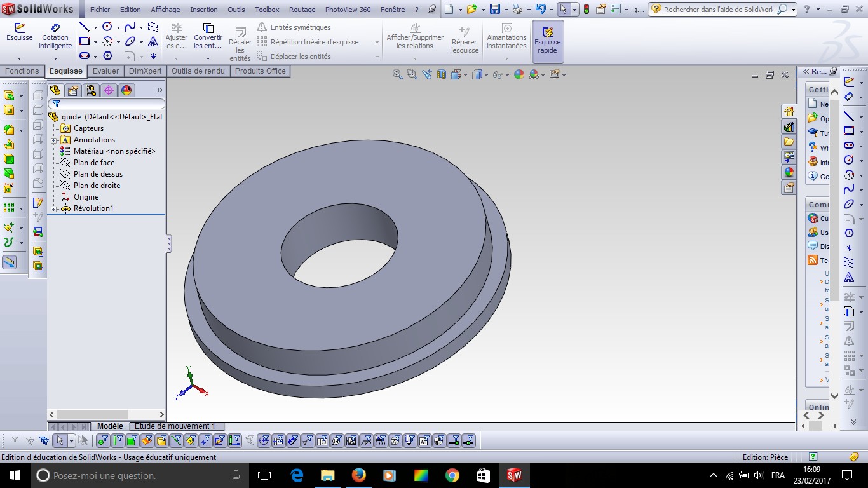Select Matériau non spécifié tree item
The width and height of the screenshot is (868, 488).
pyautogui.click(x=108, y=151)
